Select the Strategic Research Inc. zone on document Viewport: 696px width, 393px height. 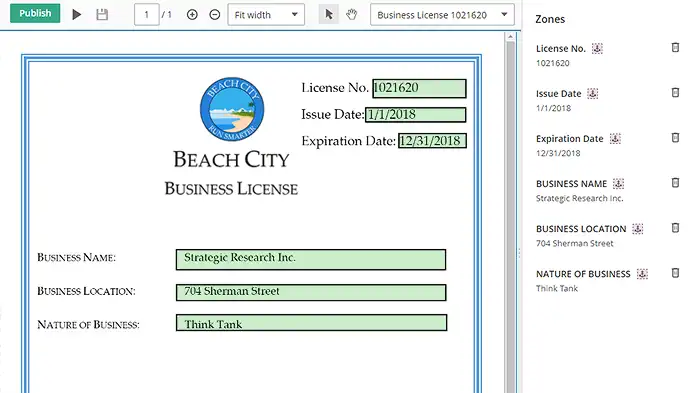point(311,259)
